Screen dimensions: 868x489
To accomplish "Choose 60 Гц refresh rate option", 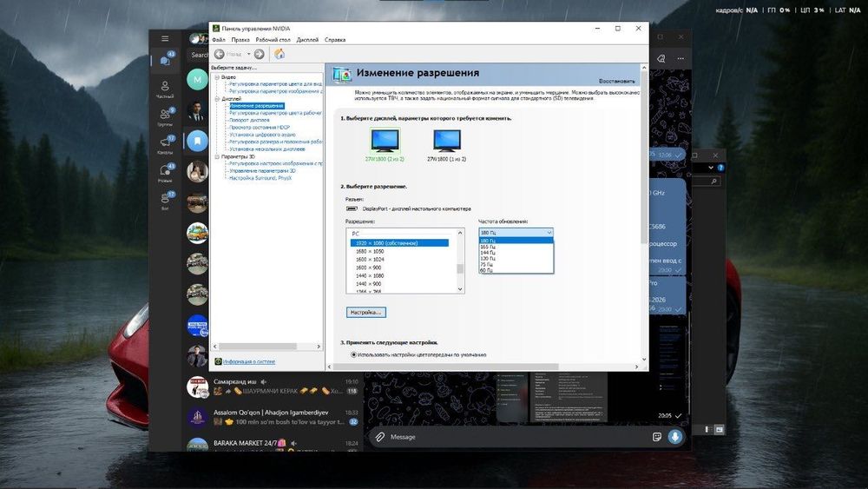I will click(516, 270).
